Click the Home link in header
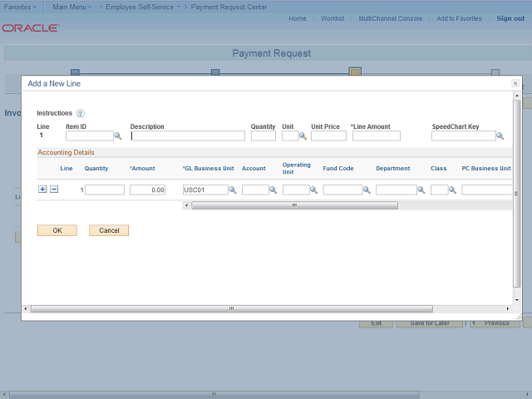Viewport: 532px width, 399px height. coord(297,18)
